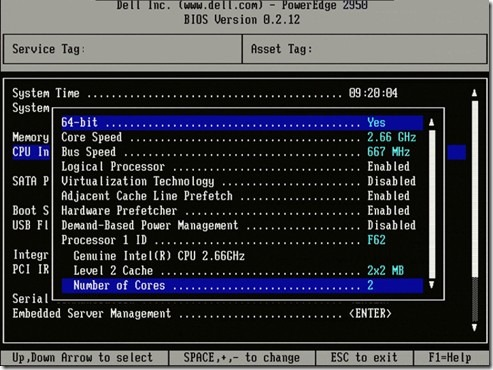Screen dimensions: 493x370
Task: Click the 667 MHz bus speed value
Action: point(388,152)
